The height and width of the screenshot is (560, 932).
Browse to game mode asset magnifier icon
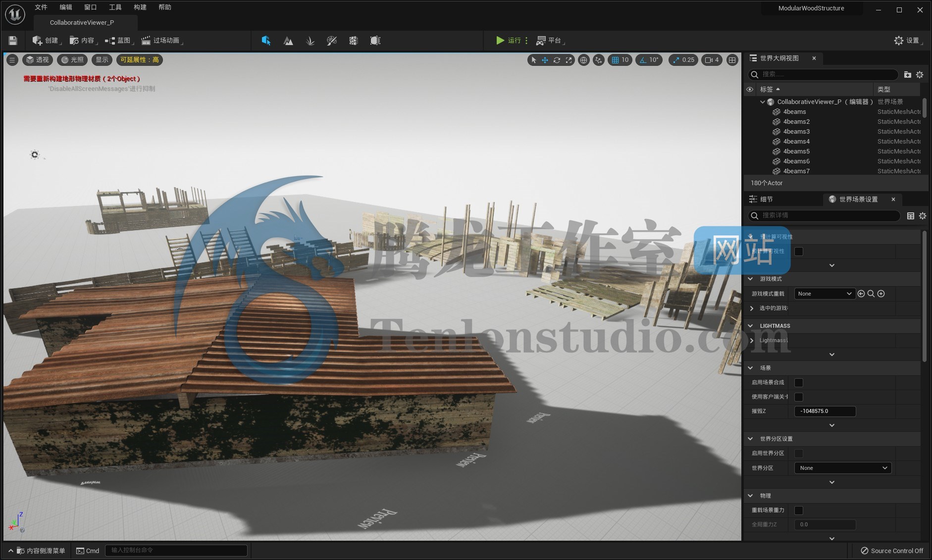tap(871, 294)
